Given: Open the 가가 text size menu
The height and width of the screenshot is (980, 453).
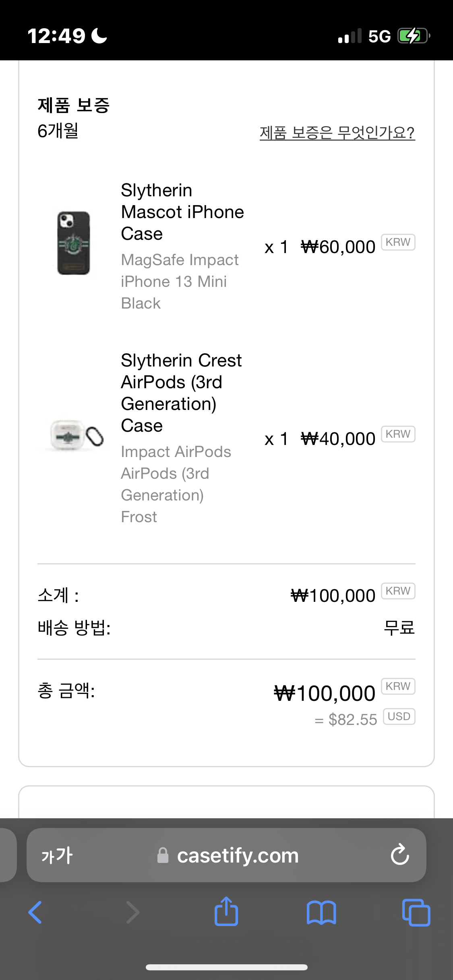Looking at the screenshot, I should pyautogui.click(x=57, y=855).
